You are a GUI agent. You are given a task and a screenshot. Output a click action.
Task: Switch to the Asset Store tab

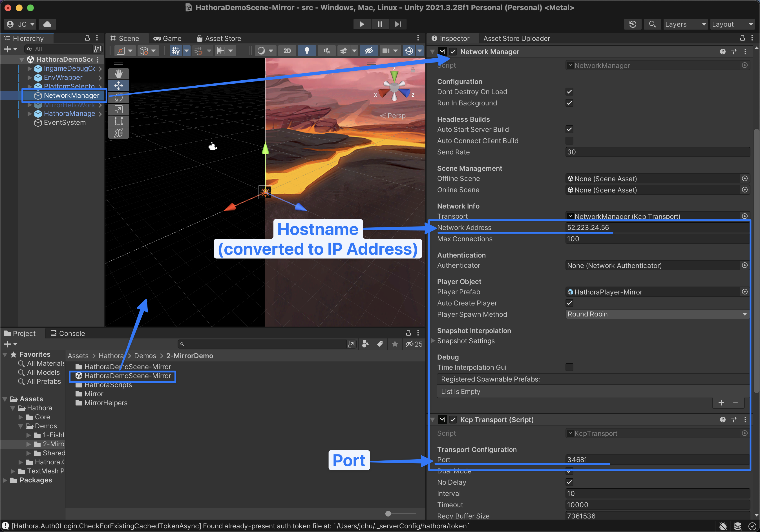tap(219, 38)
